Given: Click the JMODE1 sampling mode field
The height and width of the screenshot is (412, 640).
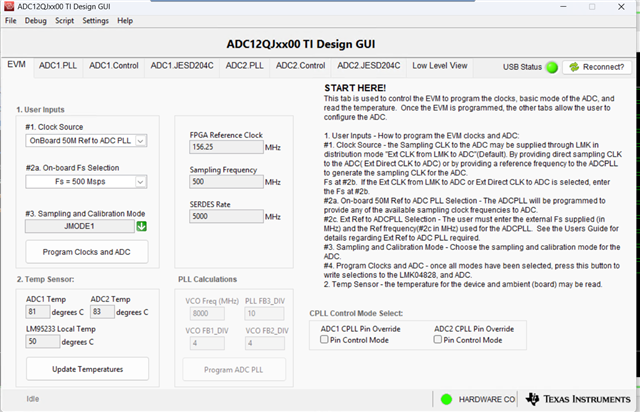Looking at the screenshot, I should pyautogui.click(x=80, y=226).
